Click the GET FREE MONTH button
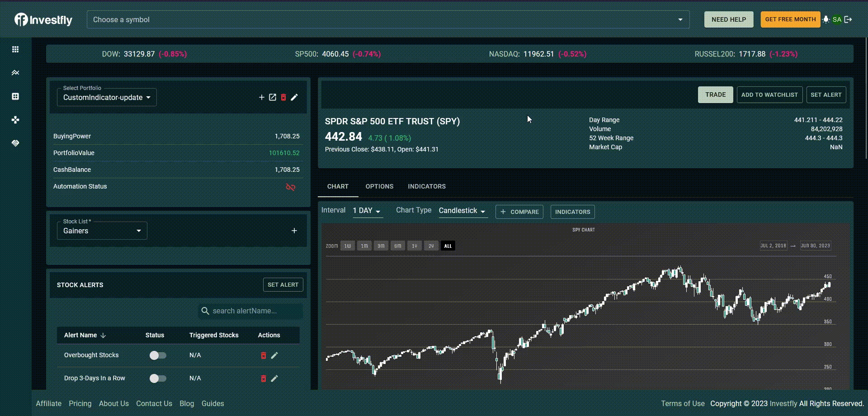Screen dimensions: 868x416 (790, 19)
